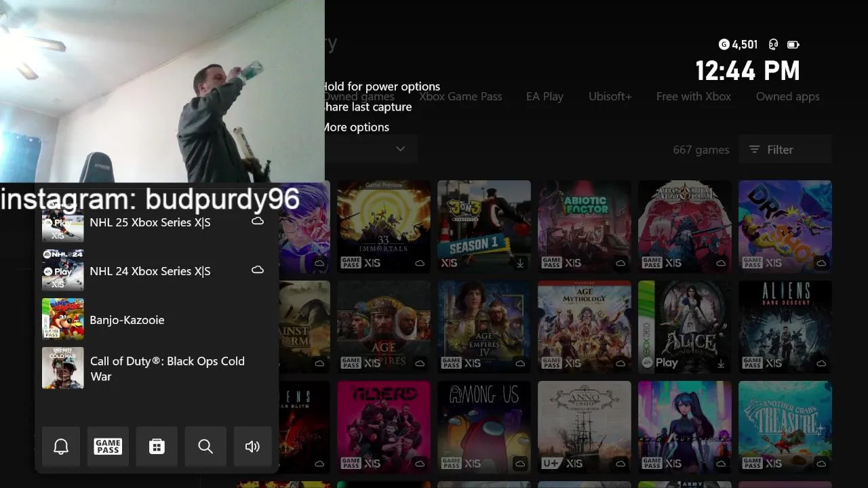Open the Another Crab's Treasure tile

tap(785, 427)
